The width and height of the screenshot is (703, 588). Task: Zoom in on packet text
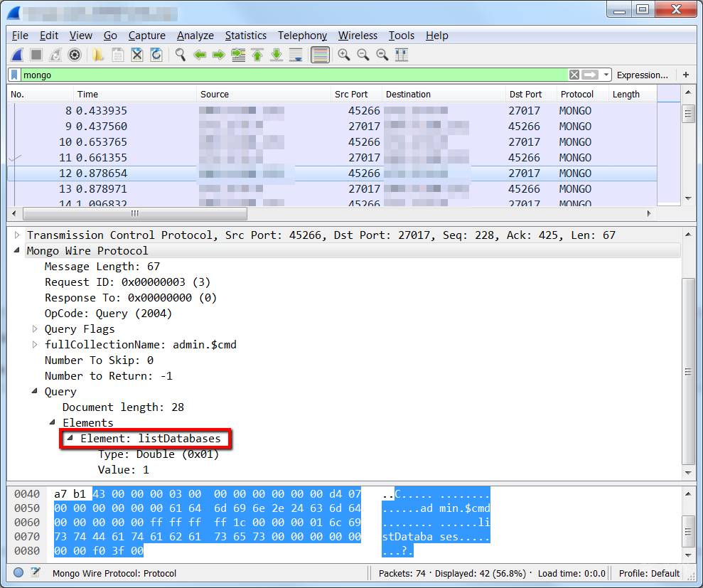coord(344,55)
